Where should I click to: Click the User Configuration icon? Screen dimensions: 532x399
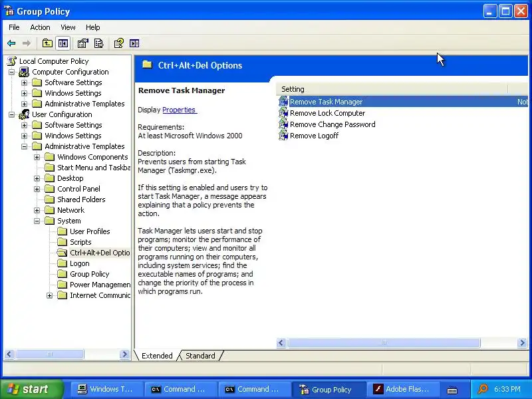[x=24, y=114]
